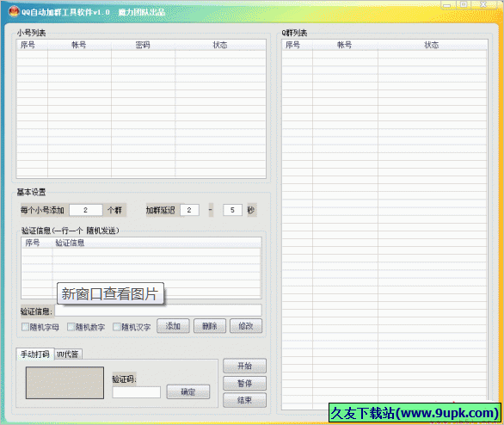Click 序号 column header in 小号列表
This screenshot has height=425, width=504.
(32, 45)
